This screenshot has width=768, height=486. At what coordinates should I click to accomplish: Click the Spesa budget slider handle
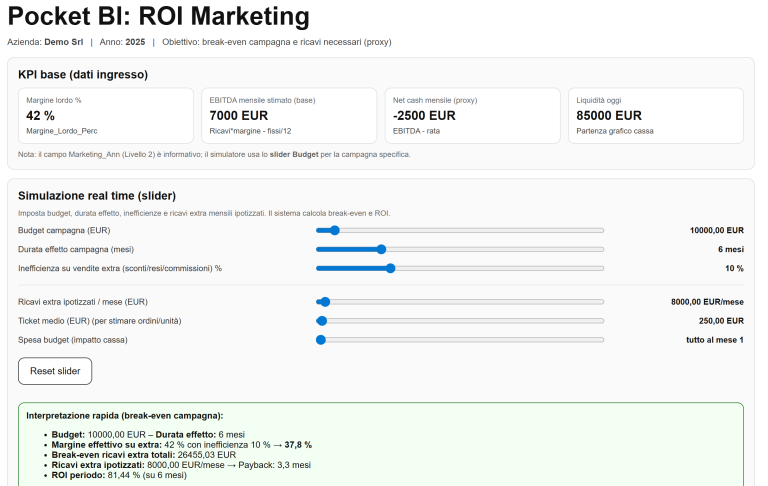[321, 340]
